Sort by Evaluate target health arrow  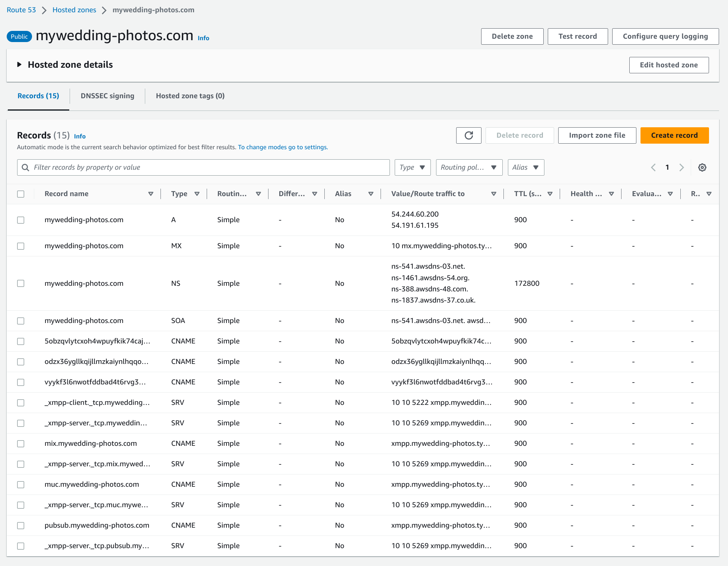[x=670, y=194]
